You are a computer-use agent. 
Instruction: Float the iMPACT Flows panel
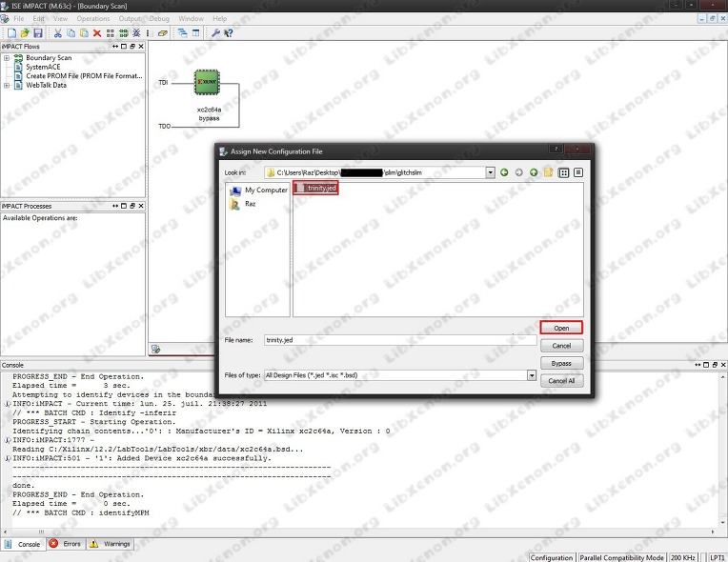(x=131, y=47)
